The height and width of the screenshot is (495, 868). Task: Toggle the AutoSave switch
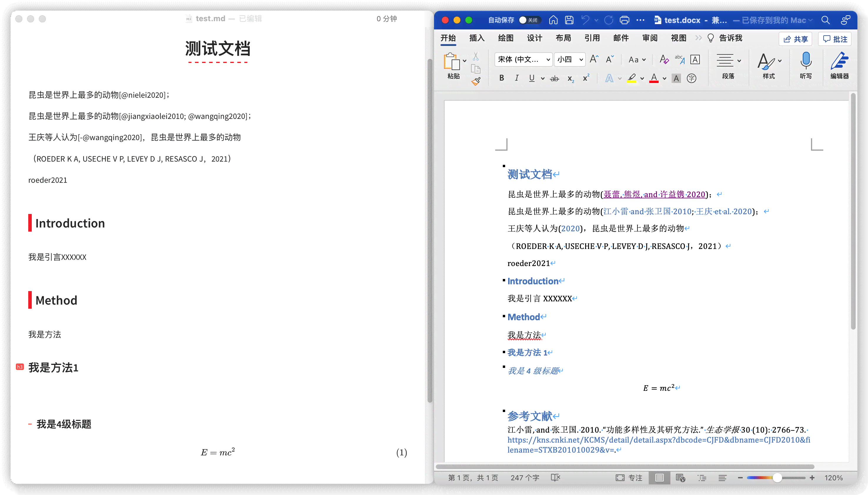pyautogui.click(x=530, y=20)
